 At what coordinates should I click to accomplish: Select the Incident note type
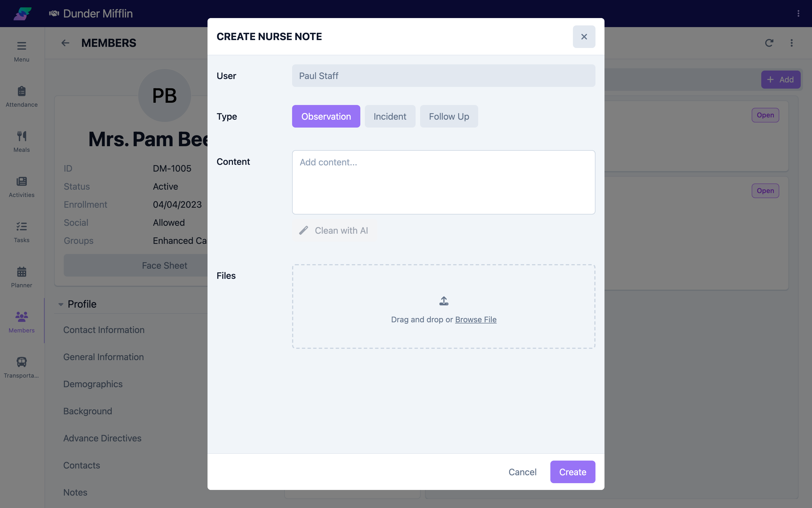click(390, 116)
